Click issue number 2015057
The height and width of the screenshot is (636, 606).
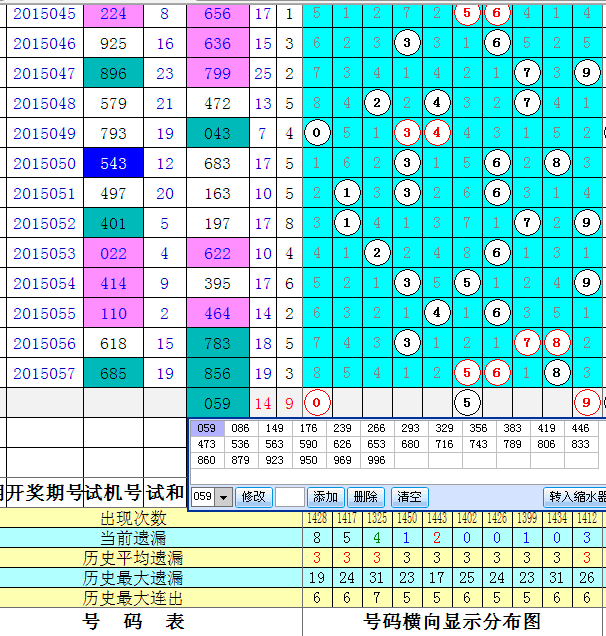tap(45, 374)
